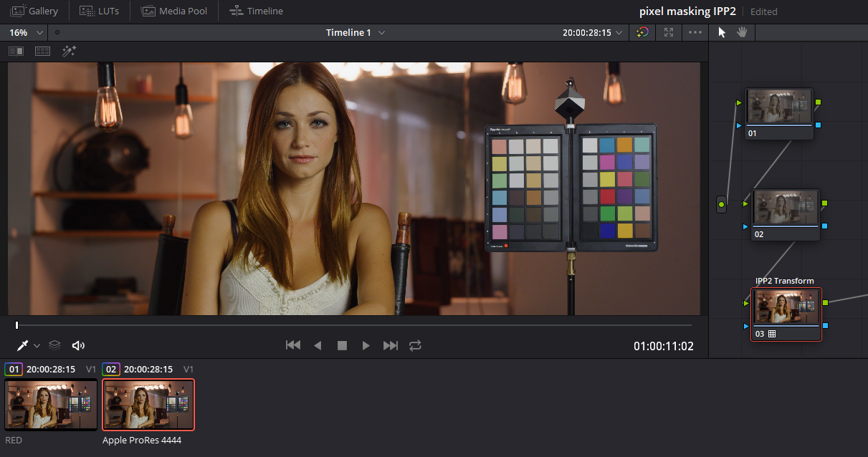The height and width of the screenshot is (457, 868).
Task: Select the Apple ProRes 4444 clip thumbnail
Action: (148, 405)
